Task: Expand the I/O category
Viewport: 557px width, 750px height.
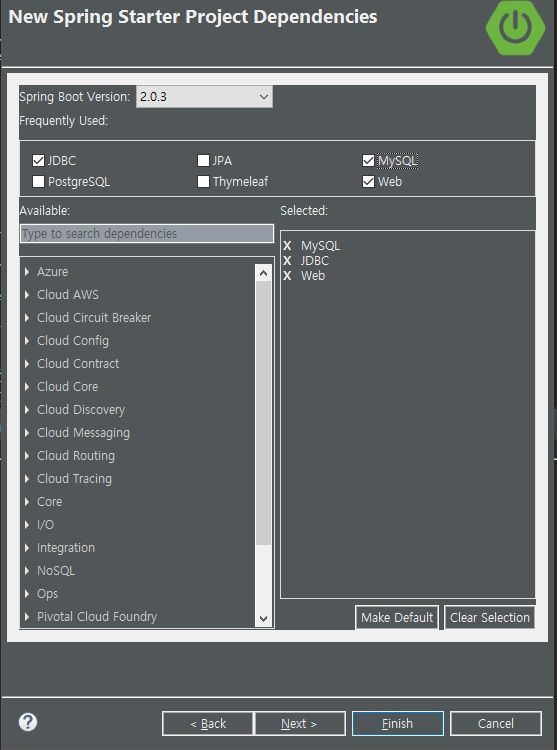Action: pos(27,525)
